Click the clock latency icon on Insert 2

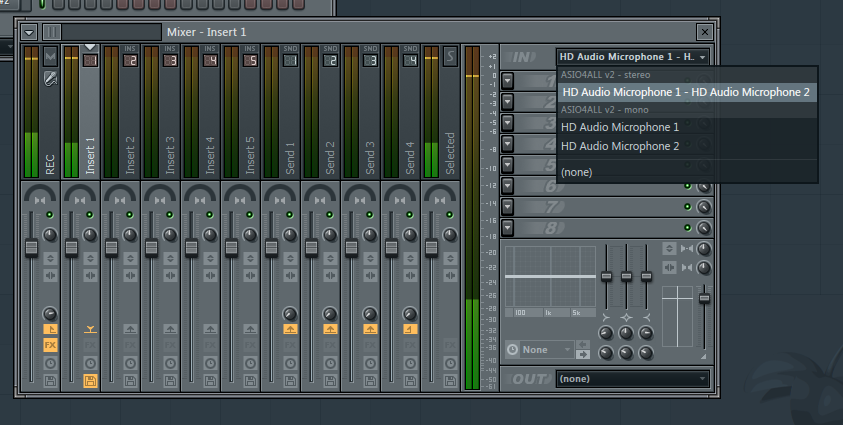[x=130, y=362]
